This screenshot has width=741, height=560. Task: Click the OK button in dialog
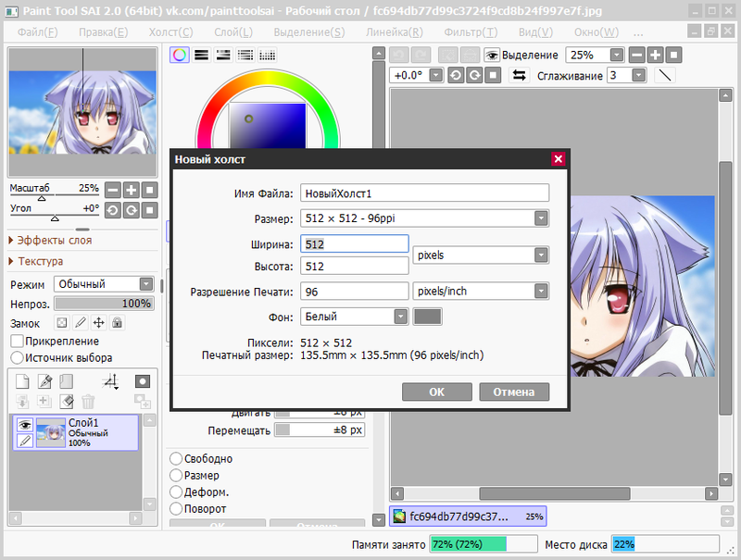[437, 392]
